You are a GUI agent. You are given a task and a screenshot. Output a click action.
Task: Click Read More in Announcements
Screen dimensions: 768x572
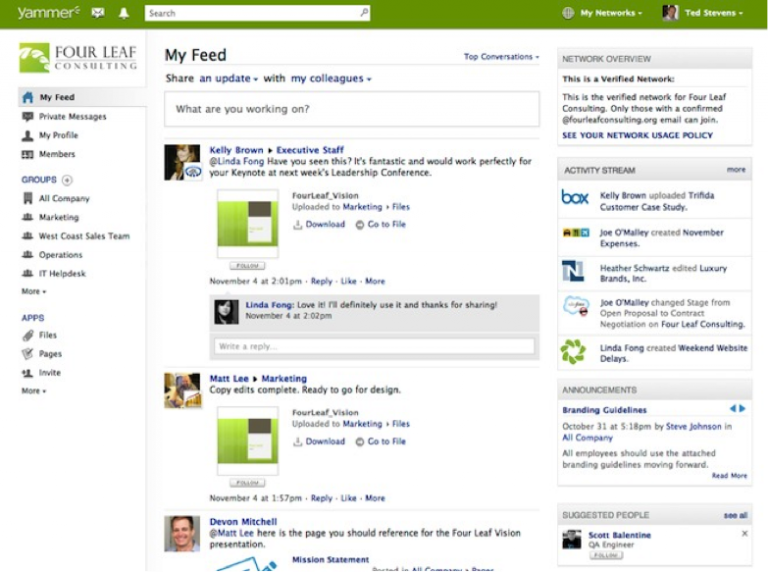729,476
